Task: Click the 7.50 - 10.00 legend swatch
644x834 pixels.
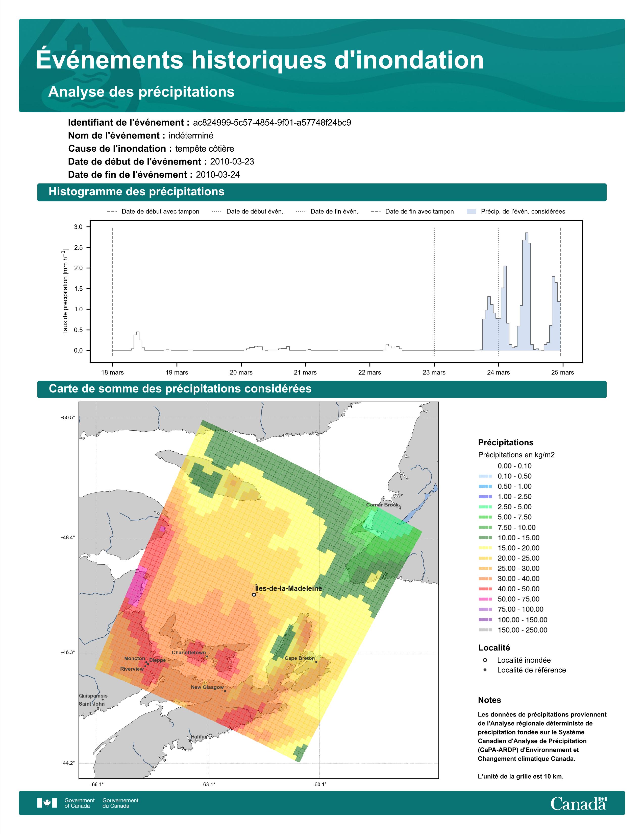Action: [x=485, y=527]
